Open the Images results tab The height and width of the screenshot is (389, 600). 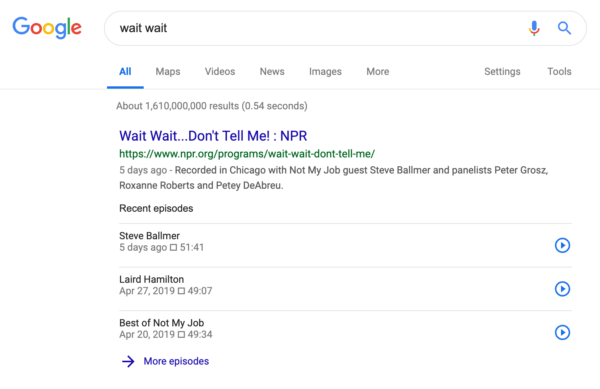click(325, 72)
